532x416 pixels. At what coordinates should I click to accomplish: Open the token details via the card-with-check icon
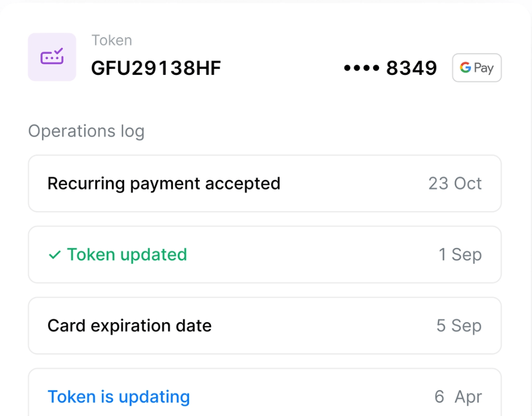52,57
